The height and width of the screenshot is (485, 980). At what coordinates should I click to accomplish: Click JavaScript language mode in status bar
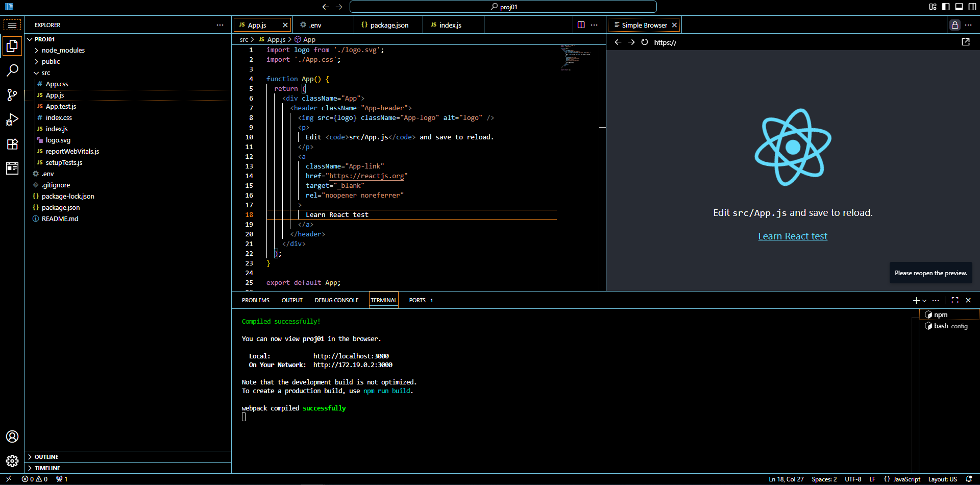(x=906, y=479)
